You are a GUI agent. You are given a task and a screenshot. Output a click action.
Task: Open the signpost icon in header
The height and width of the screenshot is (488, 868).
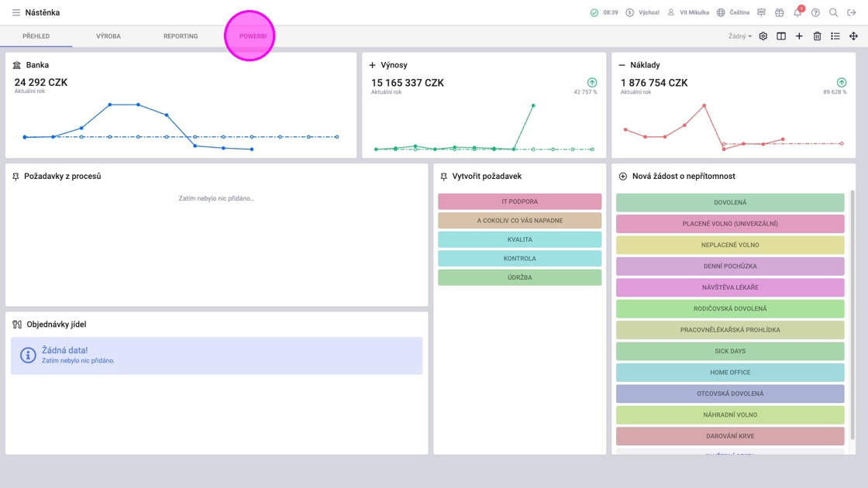[x=761, y=12]
